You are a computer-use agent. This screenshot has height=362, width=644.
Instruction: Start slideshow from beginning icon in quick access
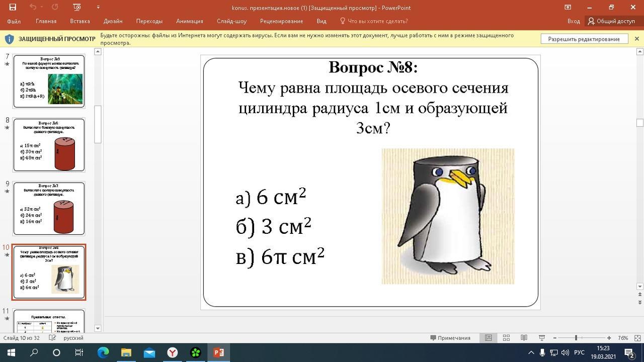(x=77, y=7)
